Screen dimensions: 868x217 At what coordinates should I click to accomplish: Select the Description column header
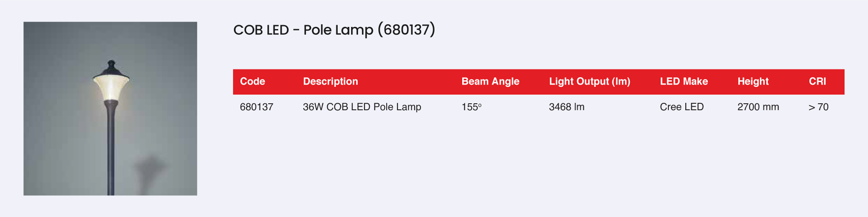click(330, 82)
